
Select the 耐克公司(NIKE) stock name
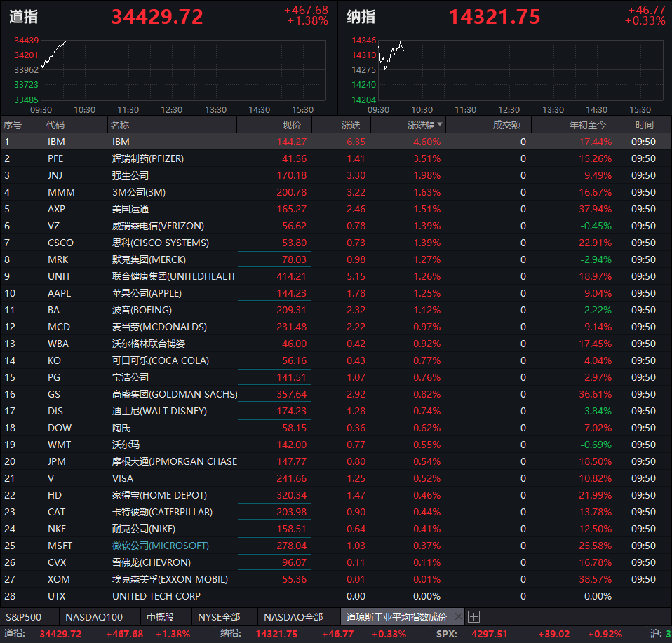(144, 529)
